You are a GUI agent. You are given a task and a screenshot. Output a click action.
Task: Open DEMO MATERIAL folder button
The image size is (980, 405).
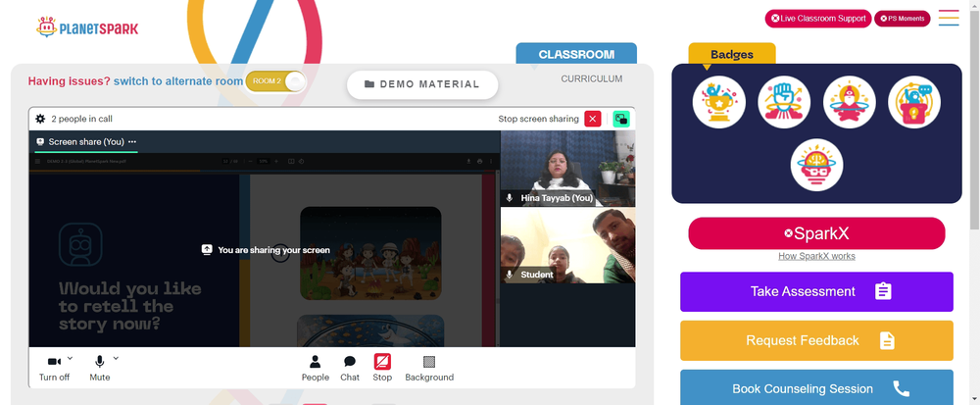[422, 84]
